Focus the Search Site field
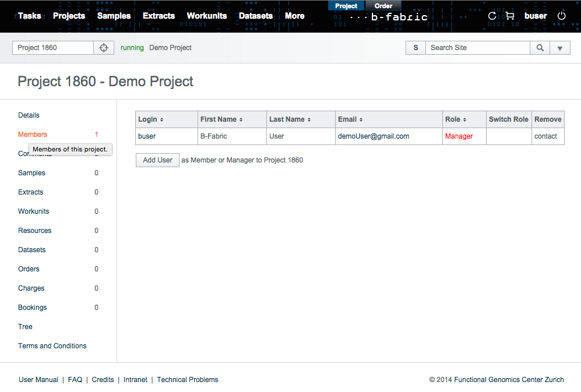This screenshot has height=392, width=581. tap(478, 48)
